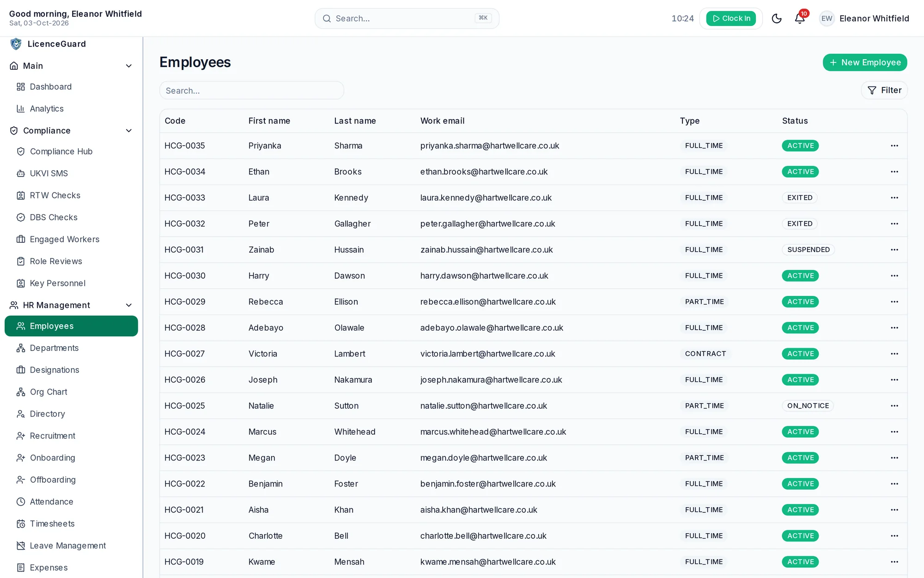Click employee code HCG-0035
The height and width of the screenshot is (578, 924).
[185, 146]
